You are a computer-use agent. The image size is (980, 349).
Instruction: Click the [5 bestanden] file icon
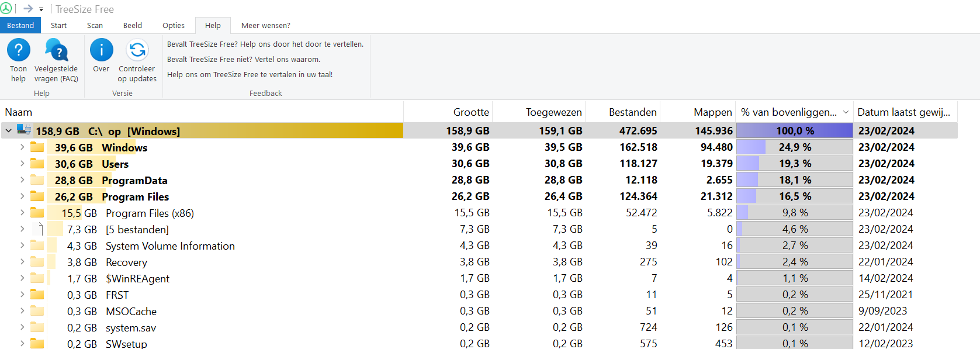click(x=39, y=229)
